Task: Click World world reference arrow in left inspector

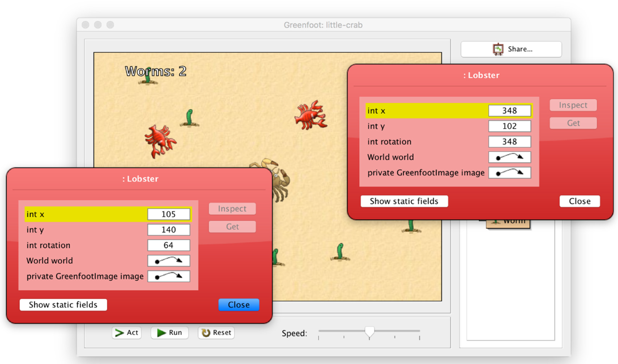Action: (169, 261)
